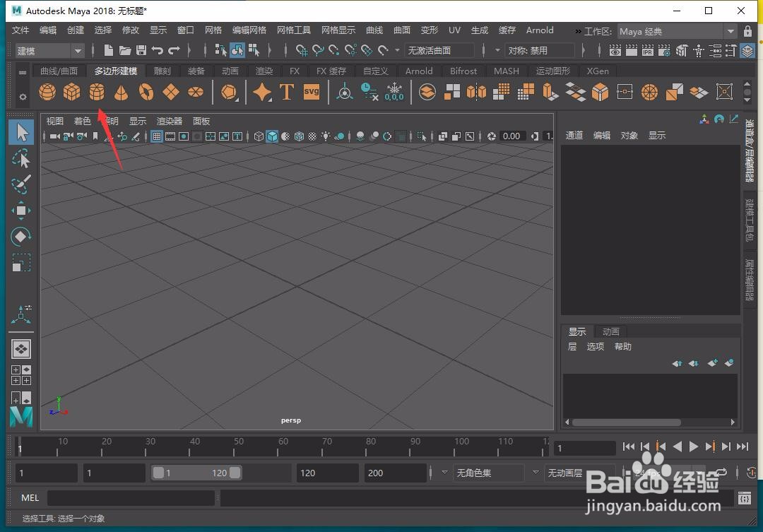Switch to 渲染 shelf tab
Screen dimensions: 763x532
point(264,71)
